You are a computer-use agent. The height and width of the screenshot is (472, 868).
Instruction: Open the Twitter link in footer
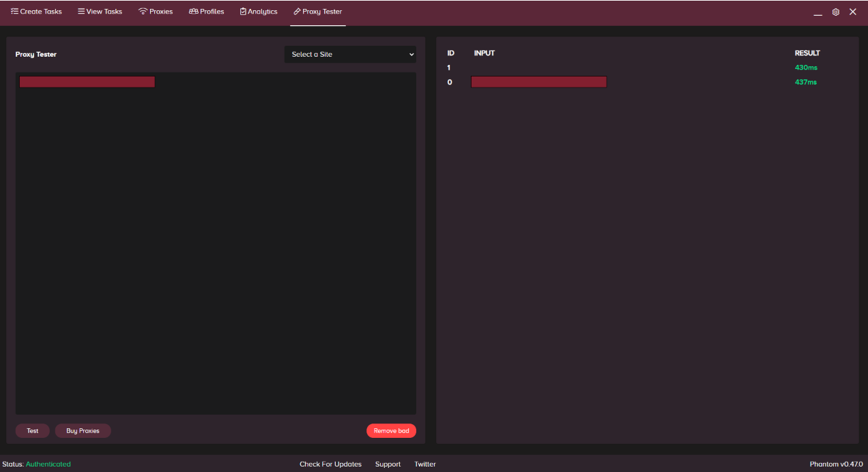424,464
